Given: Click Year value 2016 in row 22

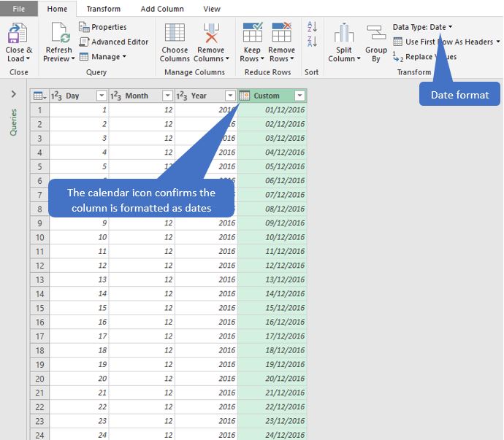Looking at the screenshot, I should click(x=206, y=406).
